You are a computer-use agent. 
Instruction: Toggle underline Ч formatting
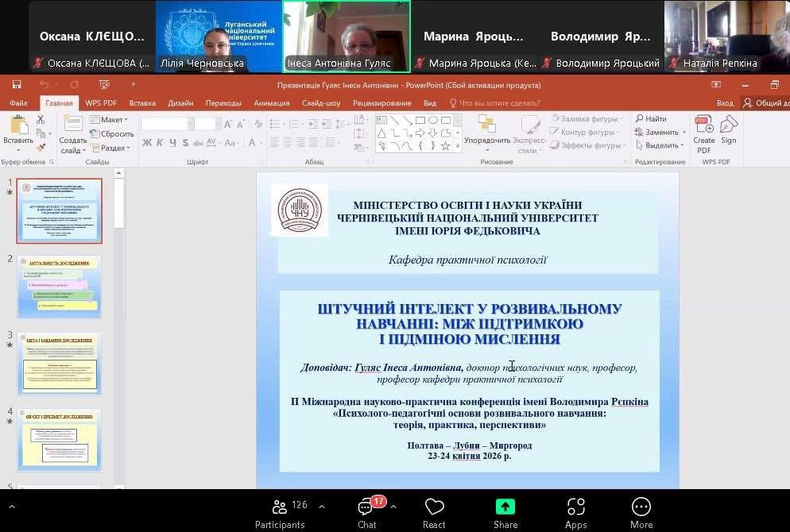click(172, 143)
